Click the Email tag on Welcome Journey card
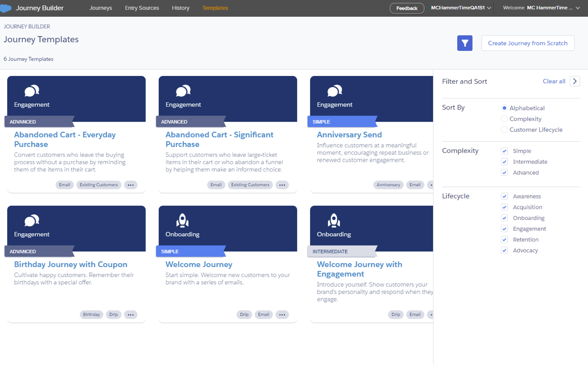 [264, 315]
